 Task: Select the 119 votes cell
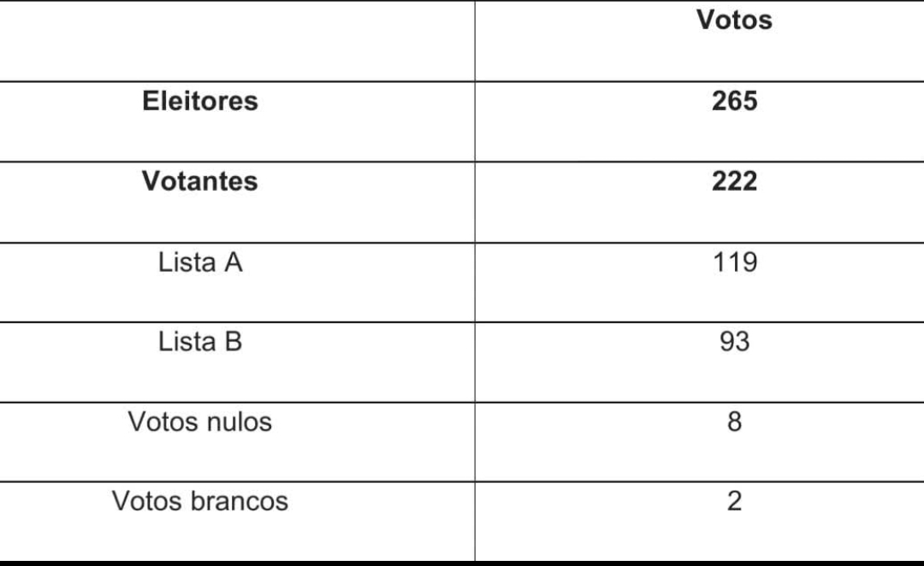point(734,262)
